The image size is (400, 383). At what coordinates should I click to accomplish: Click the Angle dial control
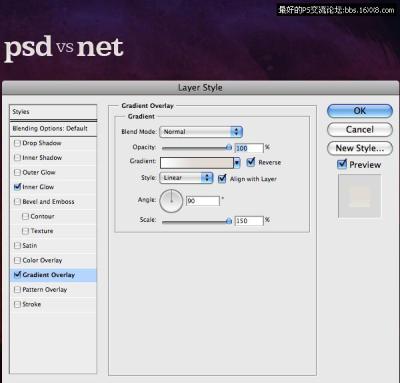(171, 201)
